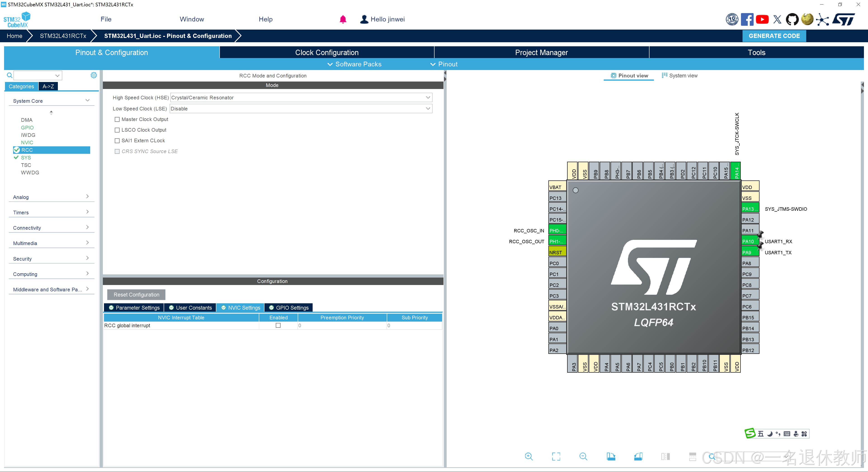Click the GENERATE CODE button

(x=774, y=36)
